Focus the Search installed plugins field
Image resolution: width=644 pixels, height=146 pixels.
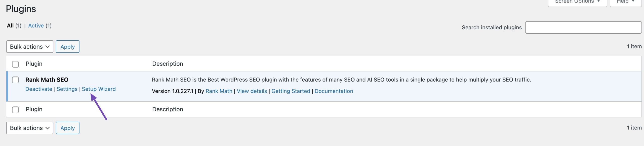(583, 27)
